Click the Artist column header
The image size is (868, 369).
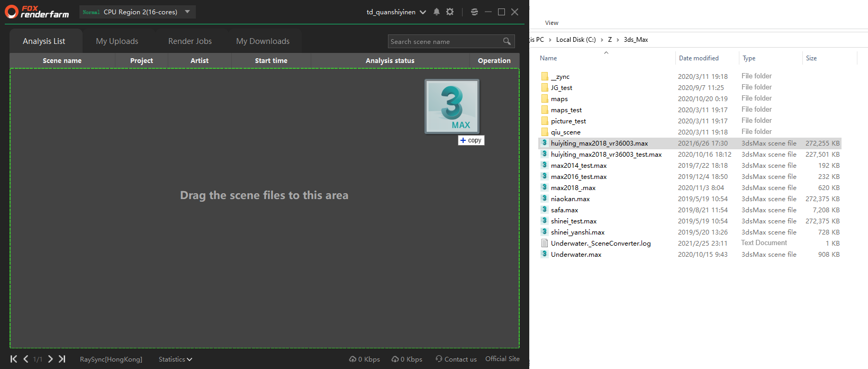(x=200, y=61)
